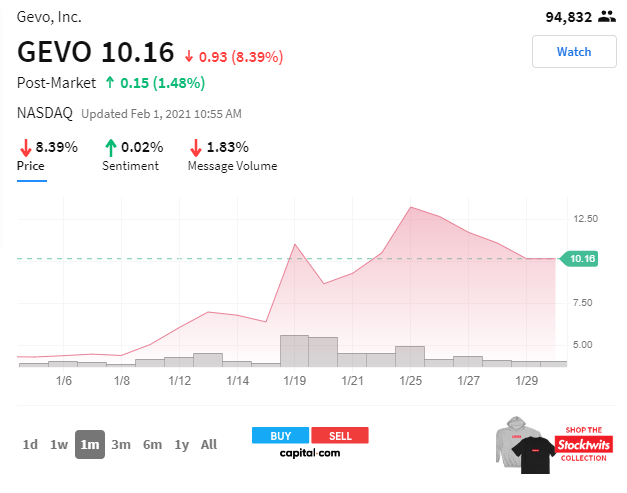Image resolution: width=627 pixels, height=493 pixels.
Task: Click the red down arrow beside 1.83% Message Volume
Action: [196, 148]
